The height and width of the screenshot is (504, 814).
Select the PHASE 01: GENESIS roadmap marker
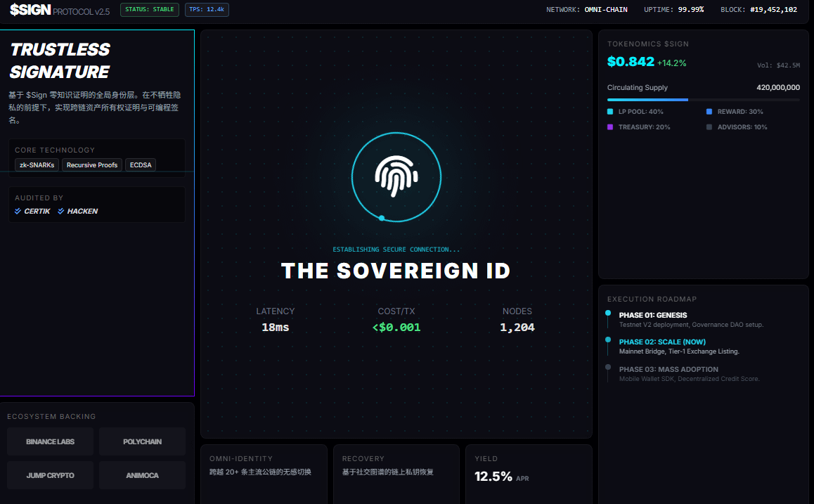(608, 313)
